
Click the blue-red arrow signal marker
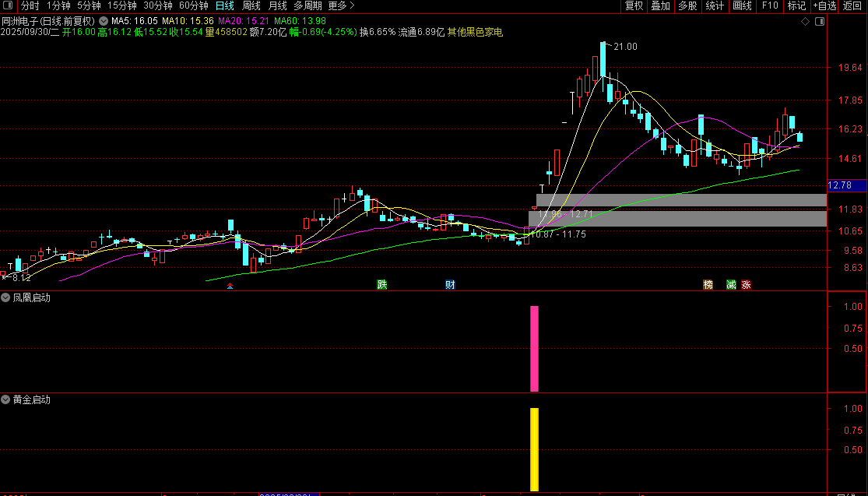(230, 286)
